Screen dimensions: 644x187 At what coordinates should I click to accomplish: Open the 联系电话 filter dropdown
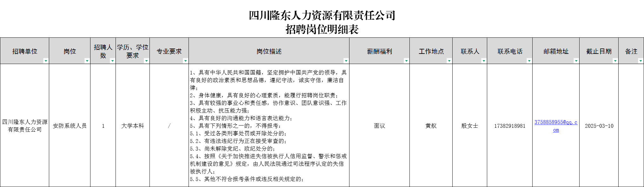click(x=529, y=61)
